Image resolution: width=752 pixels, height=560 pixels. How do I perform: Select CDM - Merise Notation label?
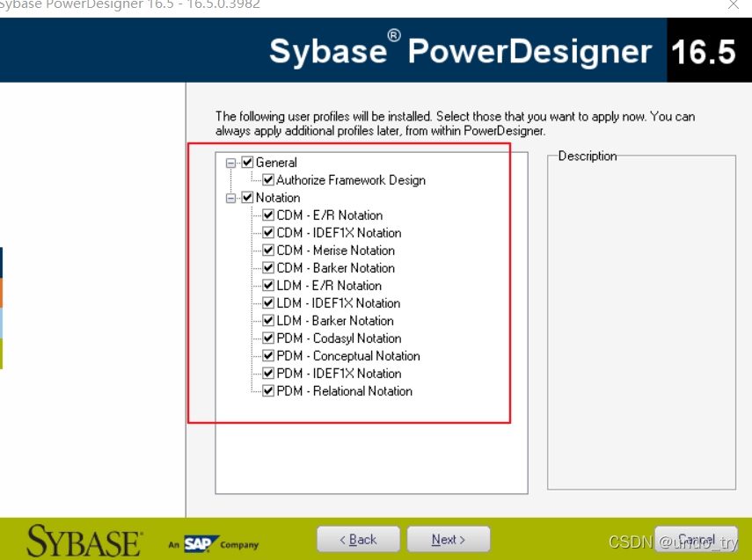point(336,251)
